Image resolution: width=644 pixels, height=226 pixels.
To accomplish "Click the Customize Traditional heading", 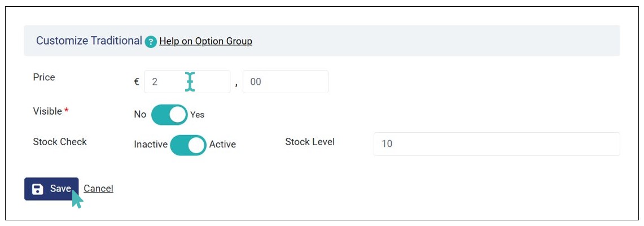I will (x=89, y=41).
